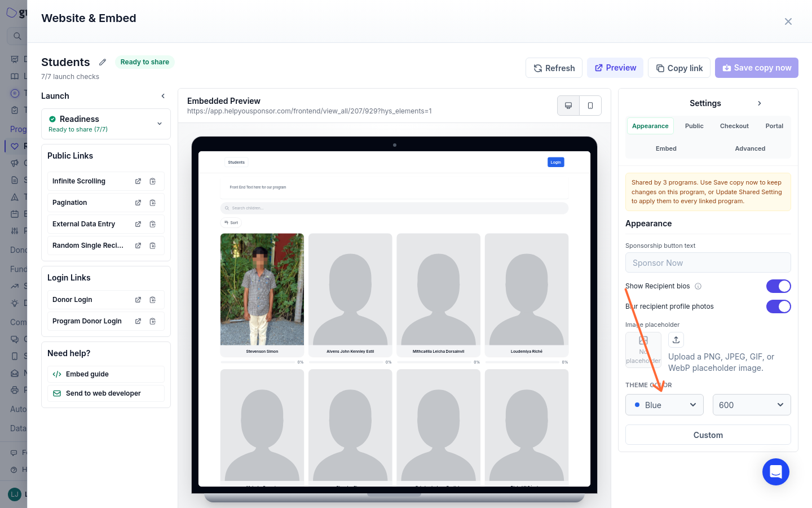Switch to the Portal settings tab

click(x=774, y=126)
